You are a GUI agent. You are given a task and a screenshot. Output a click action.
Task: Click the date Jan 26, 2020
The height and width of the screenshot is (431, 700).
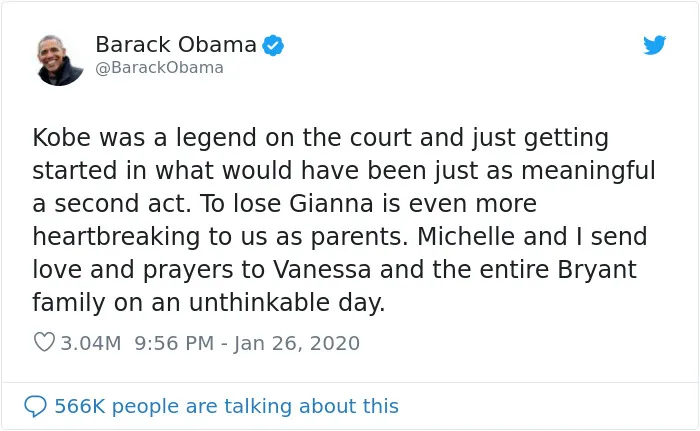coord(296,343)
